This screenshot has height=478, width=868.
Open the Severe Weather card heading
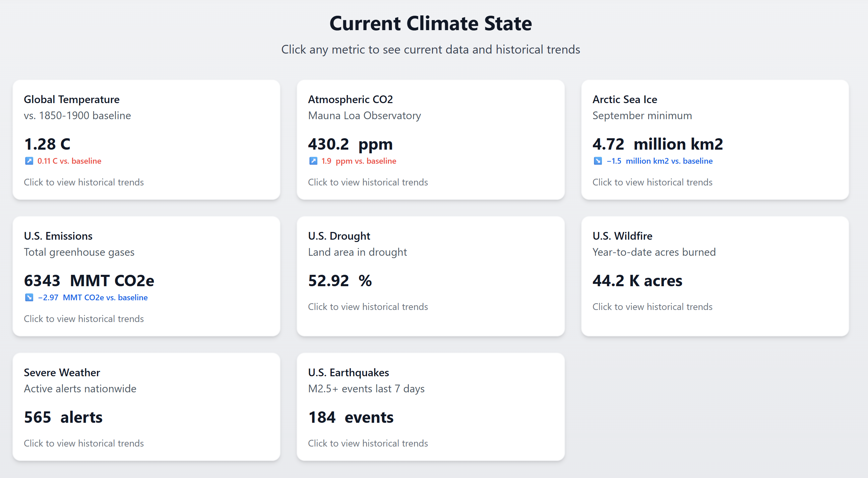62,373
